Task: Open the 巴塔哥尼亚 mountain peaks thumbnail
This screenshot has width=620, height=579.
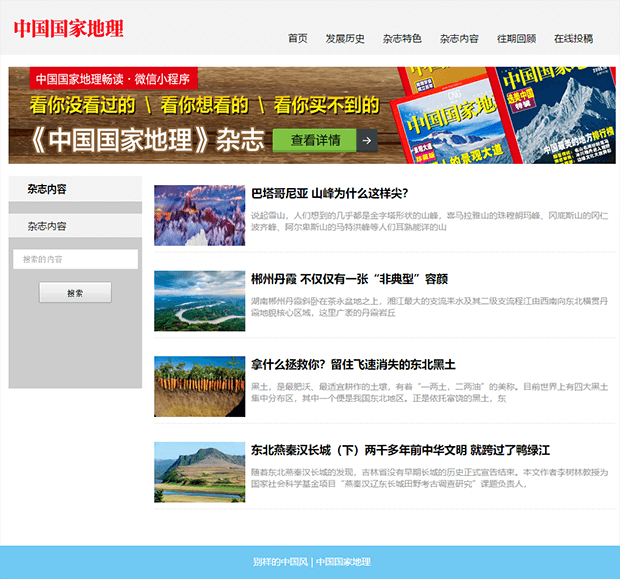Action: click(199, 215)
